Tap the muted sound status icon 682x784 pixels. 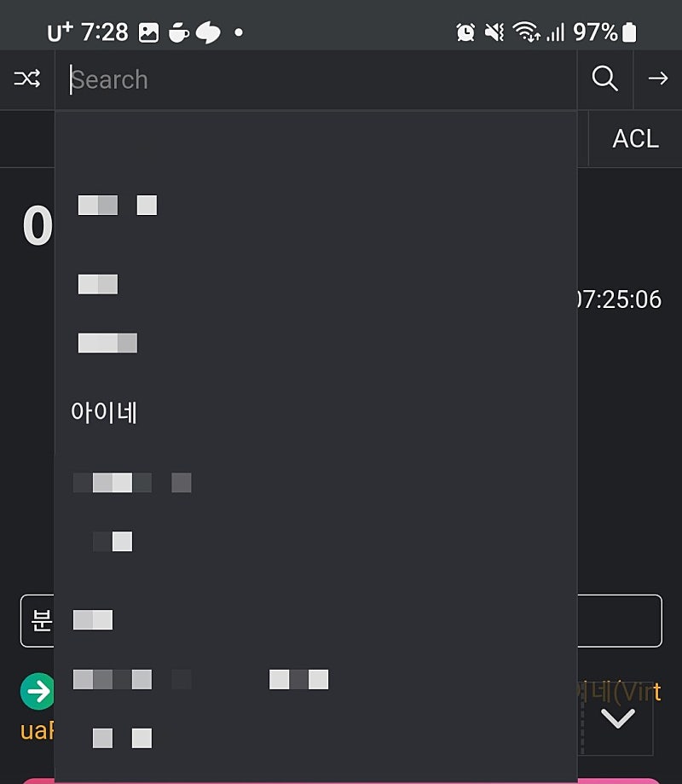(x=494, y=32)
